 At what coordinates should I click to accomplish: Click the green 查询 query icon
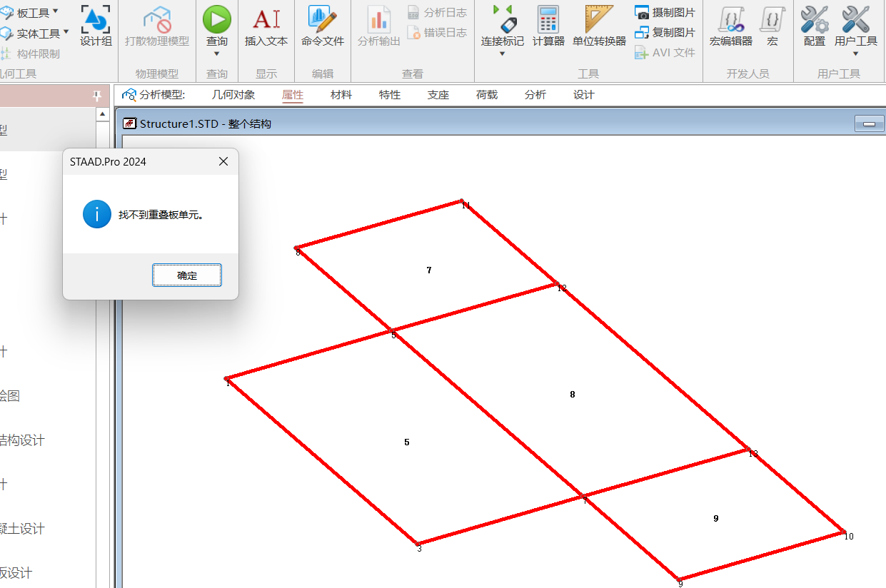[x=217, y=19]
